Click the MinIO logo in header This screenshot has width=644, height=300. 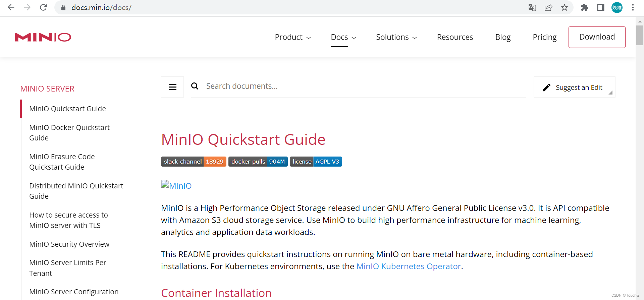point(43,37)
